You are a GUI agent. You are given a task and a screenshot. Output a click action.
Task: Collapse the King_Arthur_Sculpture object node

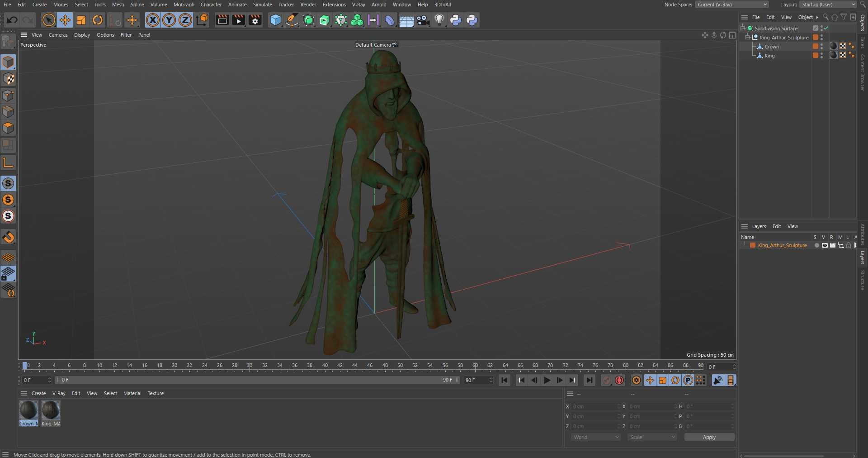click(748, 37)
